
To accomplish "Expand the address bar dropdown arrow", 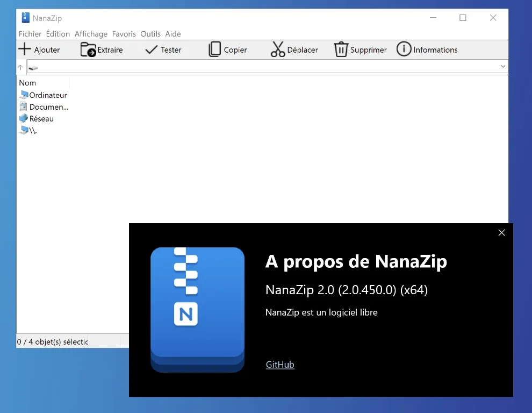I will [503, 67].
